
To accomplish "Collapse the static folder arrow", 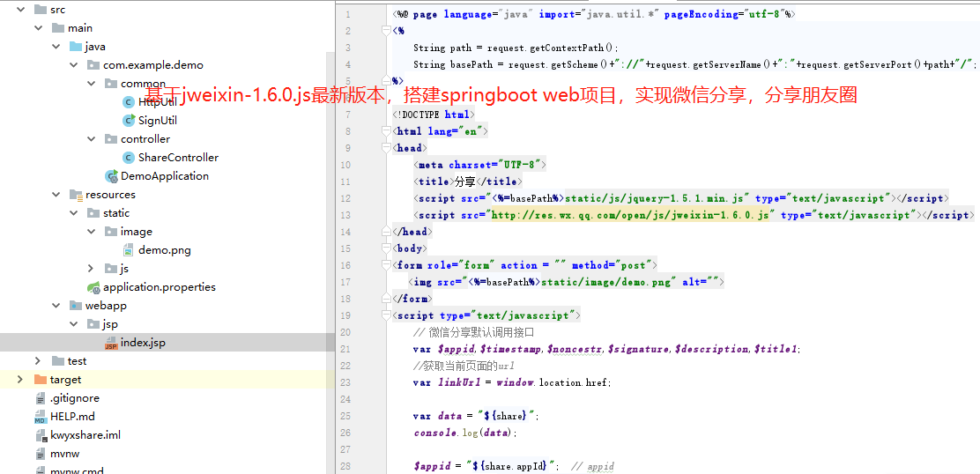I will (x=74, y=213).
